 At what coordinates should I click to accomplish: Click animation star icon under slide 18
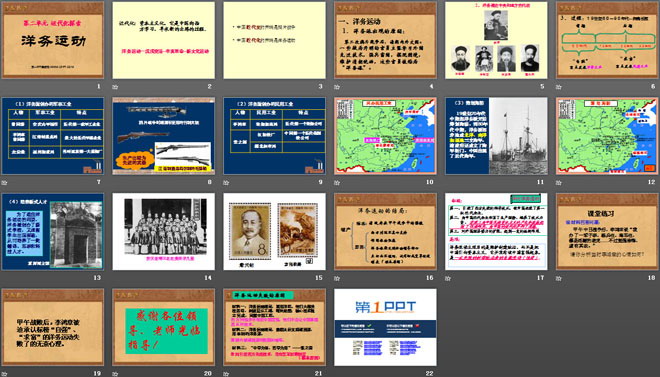click(559, 278)
